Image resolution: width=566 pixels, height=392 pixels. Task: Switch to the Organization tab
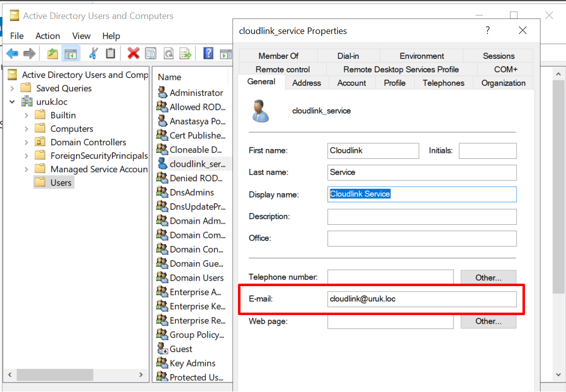pyautogui.click(x=503, y=83)
